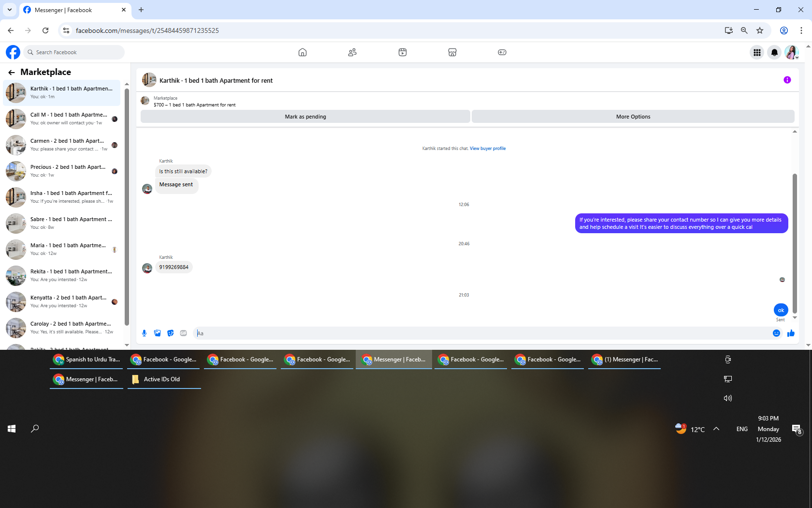812x508 pixels.
Task: View site information icon in address bar
Action: click(66, 30)
